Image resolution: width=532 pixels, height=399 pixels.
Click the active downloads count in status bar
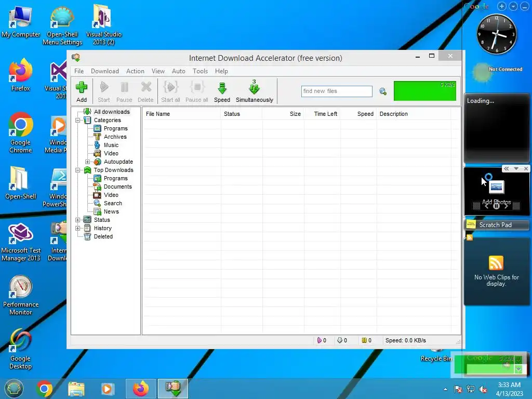pyautogui.click(x=322, y=340)
